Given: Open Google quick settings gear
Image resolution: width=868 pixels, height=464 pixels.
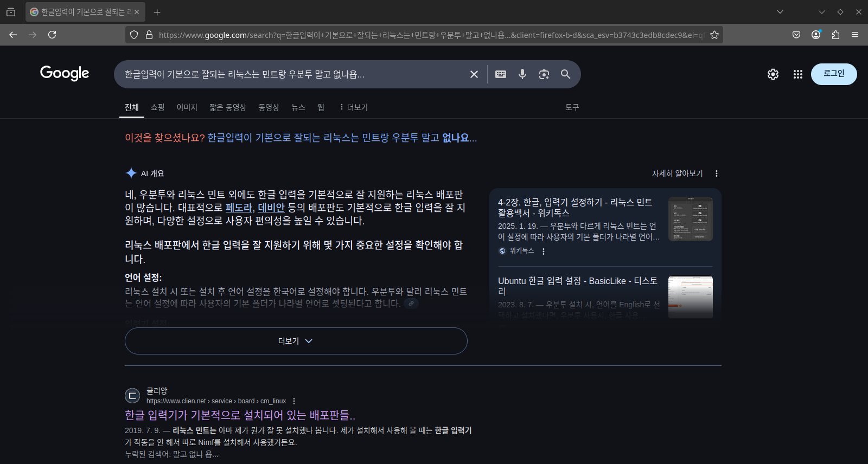Looking at the screenshot, I should tap(773, 74).
